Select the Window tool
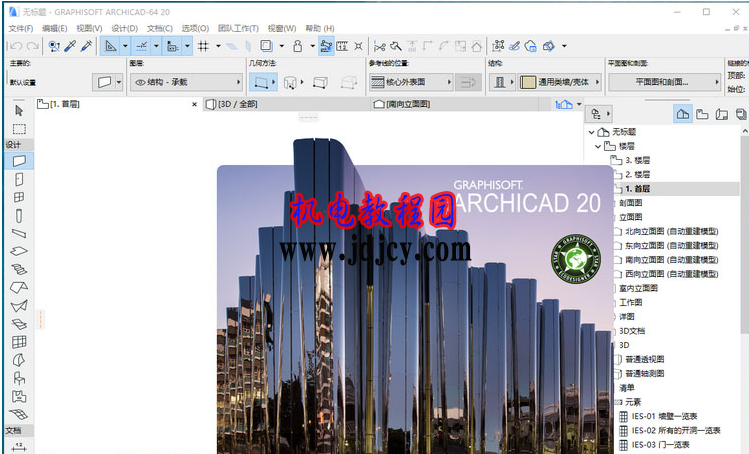This screenshot has height=454, width=749. coord(19,197)
